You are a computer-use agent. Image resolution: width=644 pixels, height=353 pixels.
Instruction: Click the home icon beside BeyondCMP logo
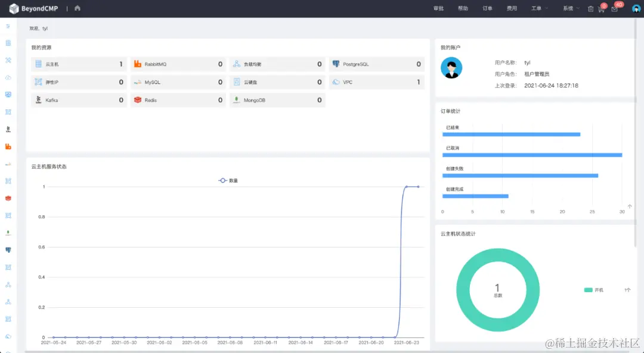click(x=77, y=8)
